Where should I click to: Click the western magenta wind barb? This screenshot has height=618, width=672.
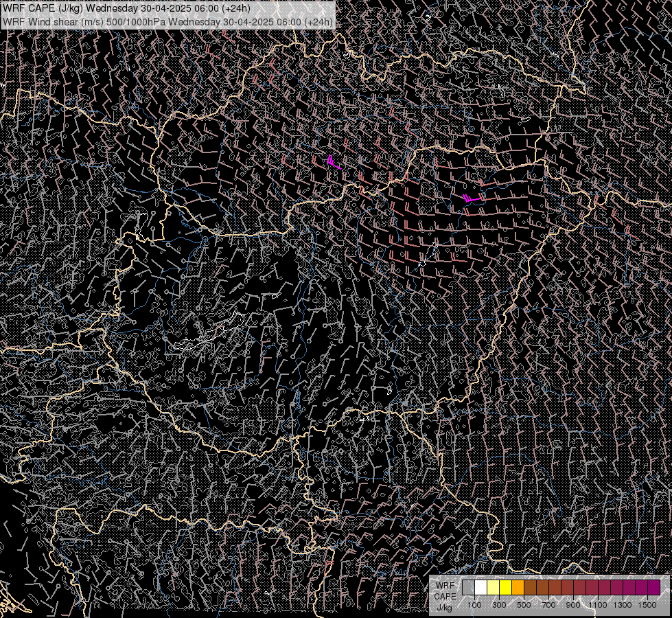coord(334,163)
